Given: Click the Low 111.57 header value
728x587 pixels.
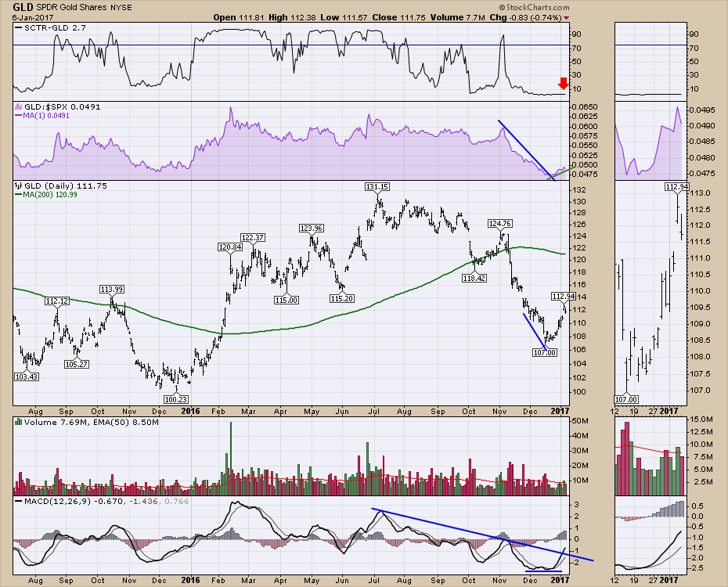Looking at the screenshot, I should [x=344, y=18].
